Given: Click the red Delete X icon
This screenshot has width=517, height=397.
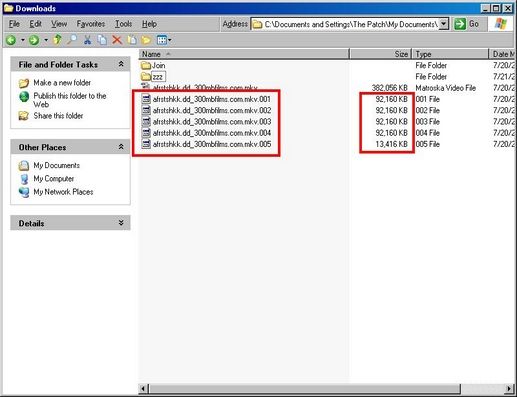Looking at the screenshot, I should tap(117, 40).
